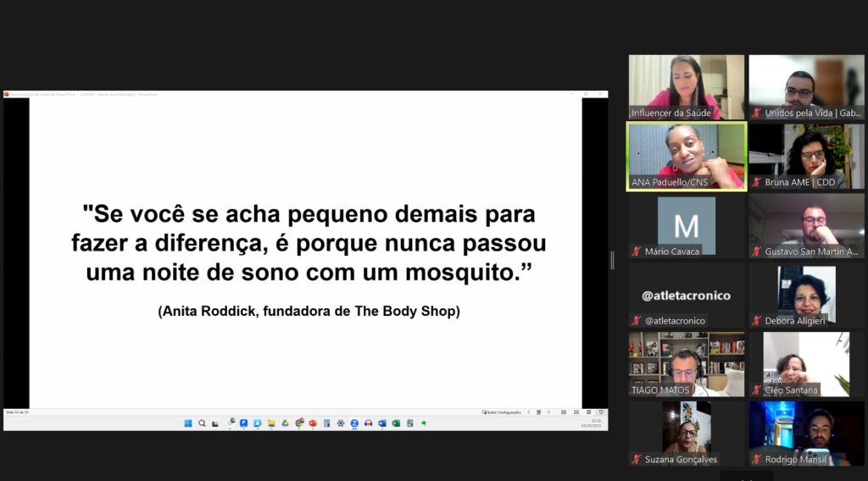The height and width of the screenshot is (481, 868).
Task: Open the Settings gear icon in taskbar
Action: (341, 423)
